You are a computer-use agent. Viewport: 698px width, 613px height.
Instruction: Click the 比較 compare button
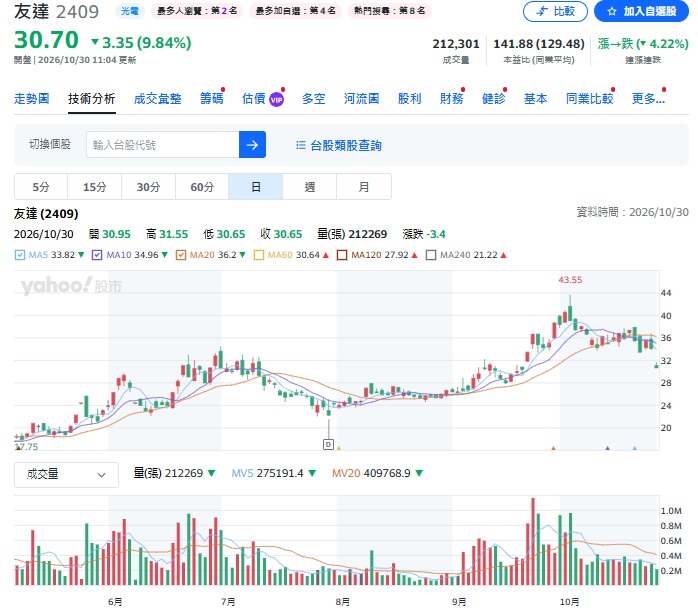pos(555,11)
